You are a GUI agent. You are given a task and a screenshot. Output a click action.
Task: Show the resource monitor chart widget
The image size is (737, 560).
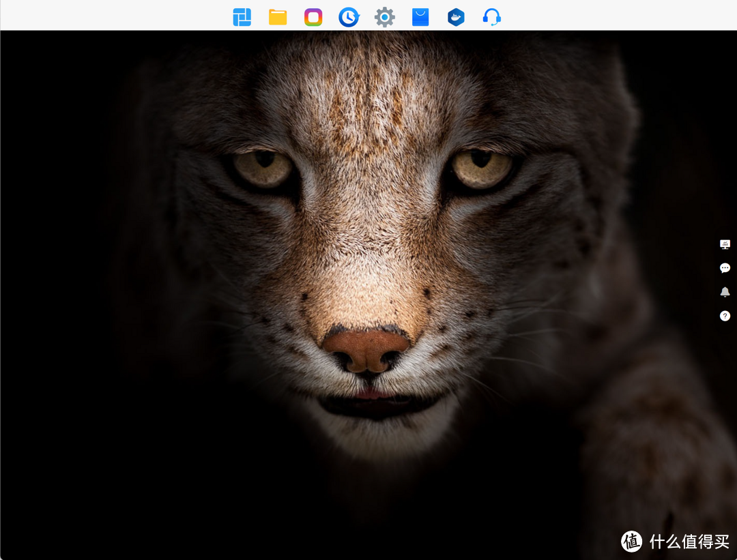[725, 244]
